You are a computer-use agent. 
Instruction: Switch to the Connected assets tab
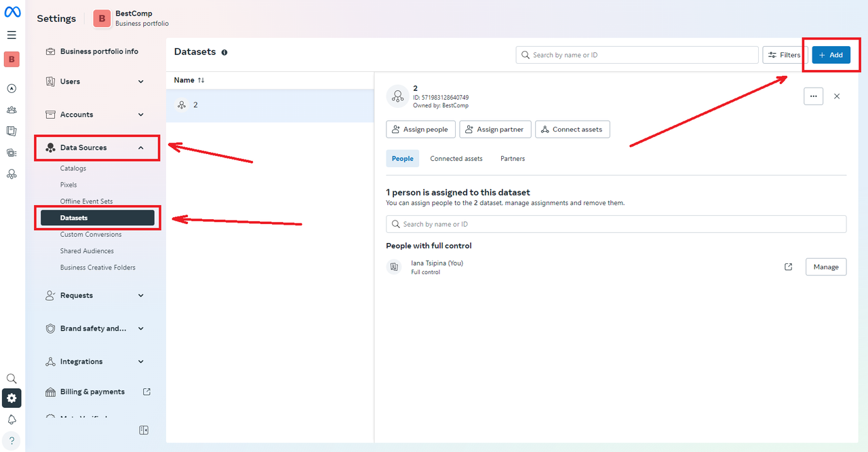click(456, 158)
